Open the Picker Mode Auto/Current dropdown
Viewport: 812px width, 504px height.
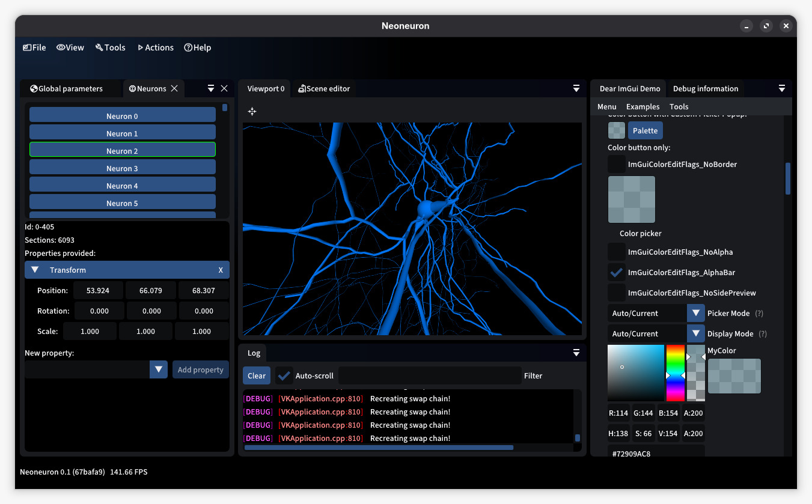click(x=696, y=313)
